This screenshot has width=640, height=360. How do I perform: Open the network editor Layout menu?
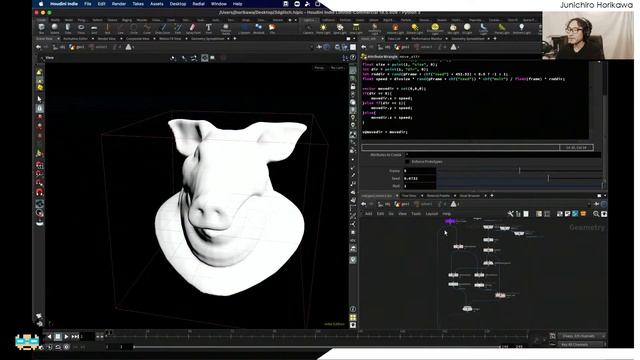432,214
